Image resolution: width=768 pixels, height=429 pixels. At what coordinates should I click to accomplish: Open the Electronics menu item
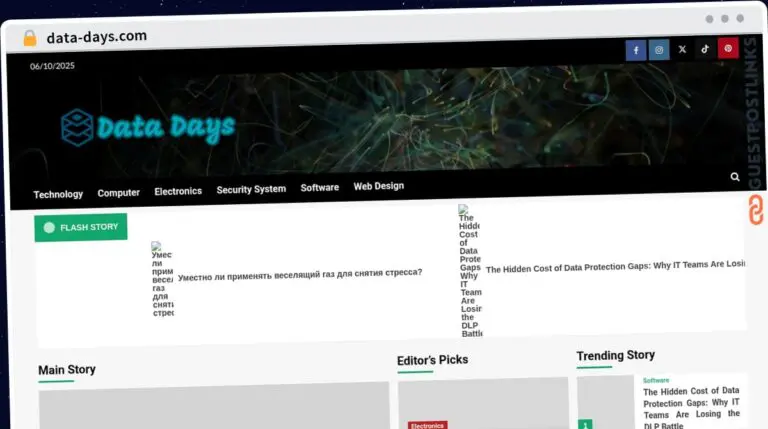(178, 191)
